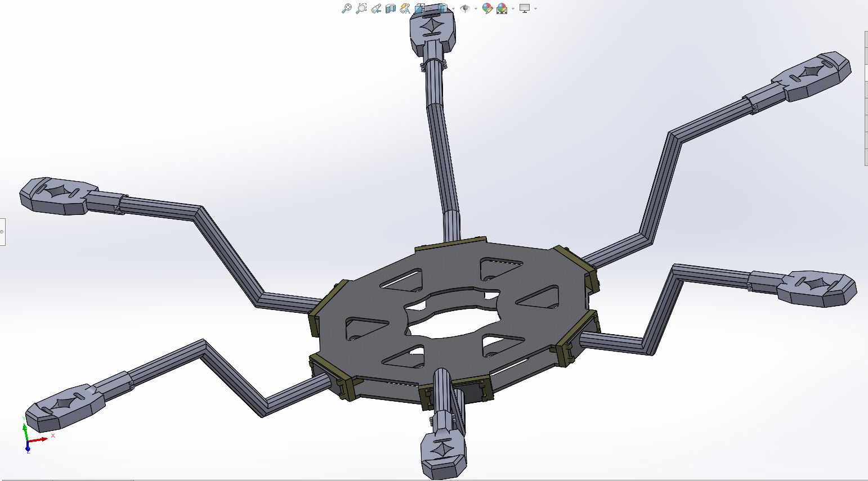Click the View Settings monitor icon

point(525,8)
